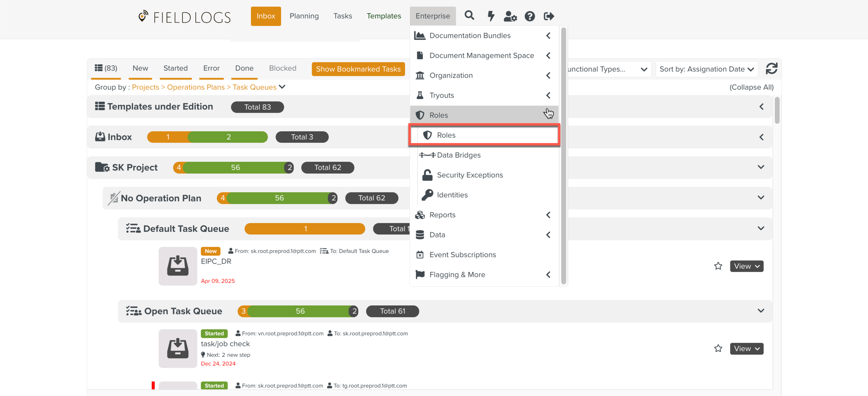Screen dimensions: 868x396
Task: Open View dropdown for EIPC_DR task
Action: pos(746,266)
